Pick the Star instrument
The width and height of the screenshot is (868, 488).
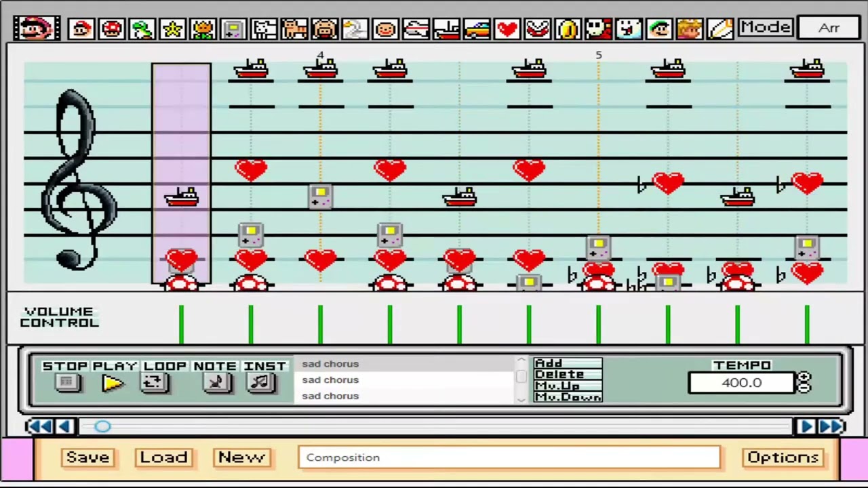173,28
